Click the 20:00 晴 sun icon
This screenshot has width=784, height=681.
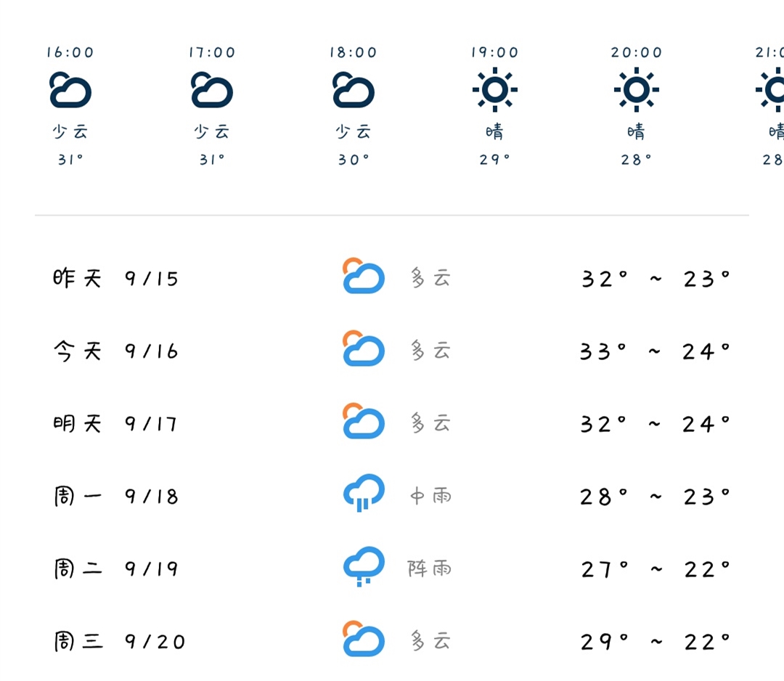click(x=637, y=89)
